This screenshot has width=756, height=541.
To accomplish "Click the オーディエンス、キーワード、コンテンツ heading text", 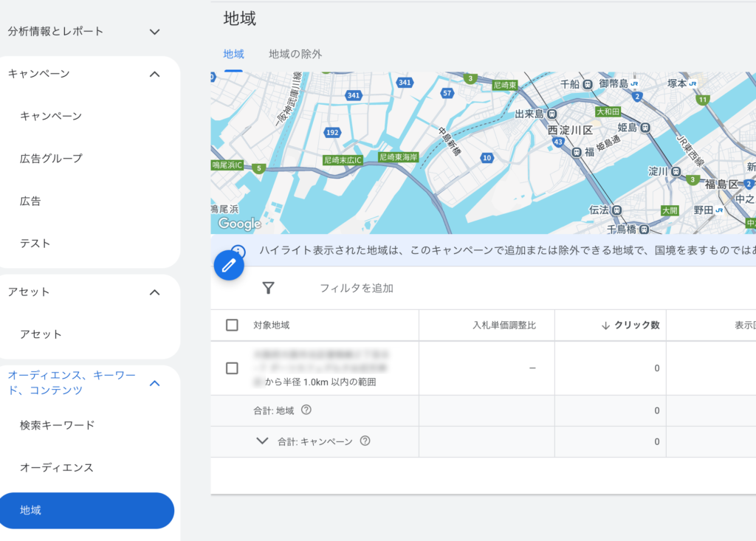I will (x=72, y=383).
